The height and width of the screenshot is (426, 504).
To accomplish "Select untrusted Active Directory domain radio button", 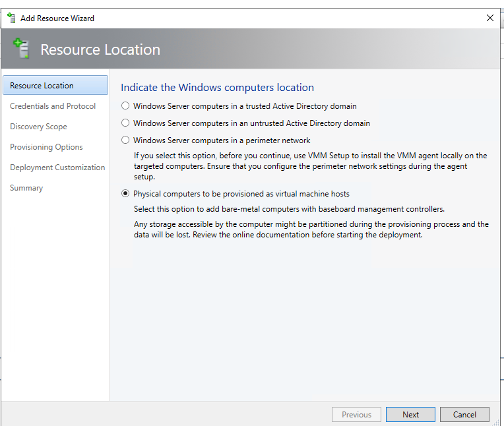I will (x=125, y=123).
